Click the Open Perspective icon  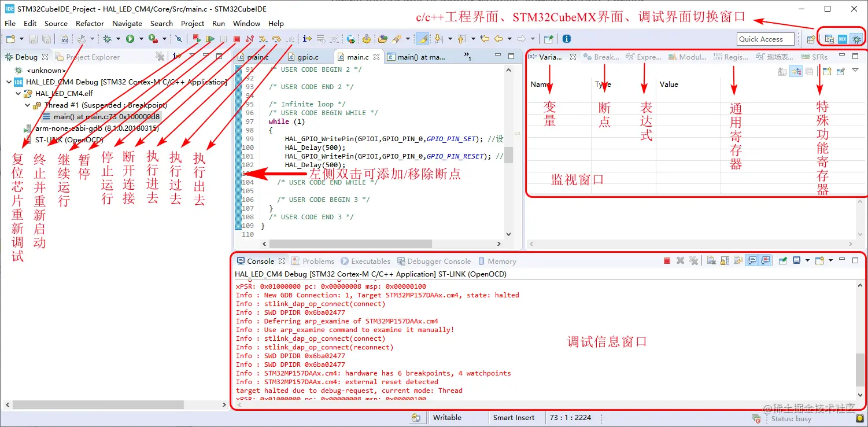811,39
